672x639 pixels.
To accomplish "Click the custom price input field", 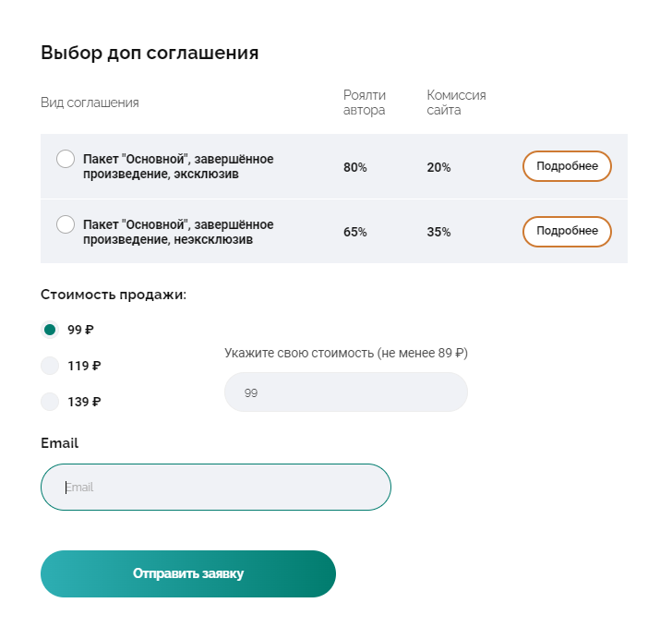I will click(x=346, y=392).
